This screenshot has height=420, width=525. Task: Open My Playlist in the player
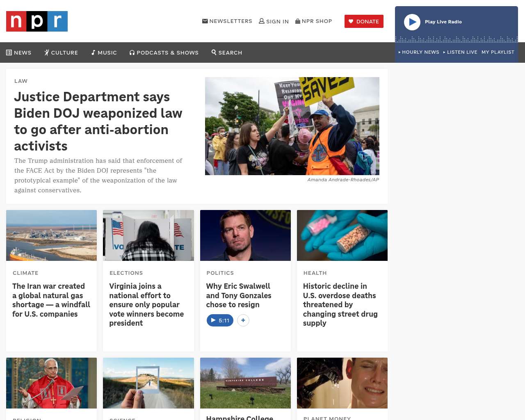point(498,52)
